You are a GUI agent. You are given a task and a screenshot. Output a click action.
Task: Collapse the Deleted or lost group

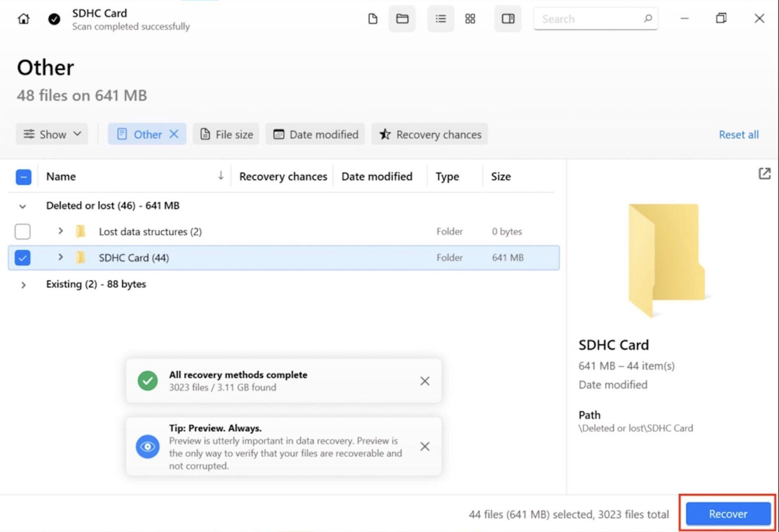pos(23,206)
